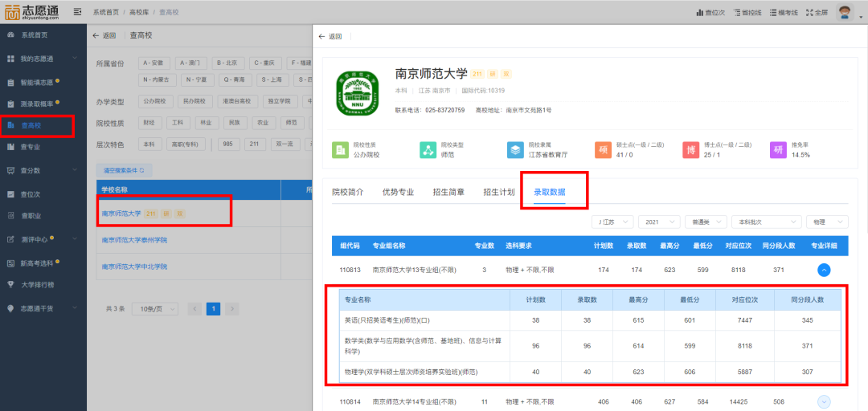Click the 清空搜索条件 button
Image resolution: width=868 pixels, height=411 pixels.
click(x=124, y=170)
